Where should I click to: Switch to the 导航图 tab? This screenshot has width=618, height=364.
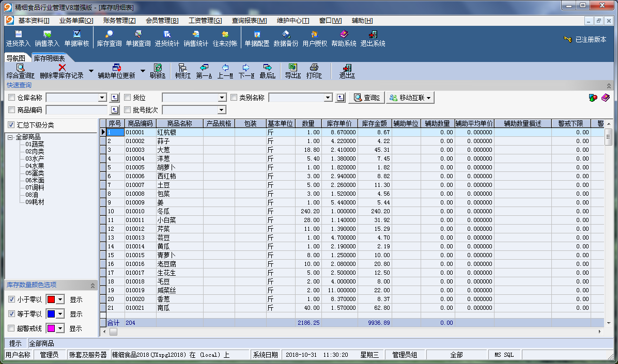click(16, 58)
